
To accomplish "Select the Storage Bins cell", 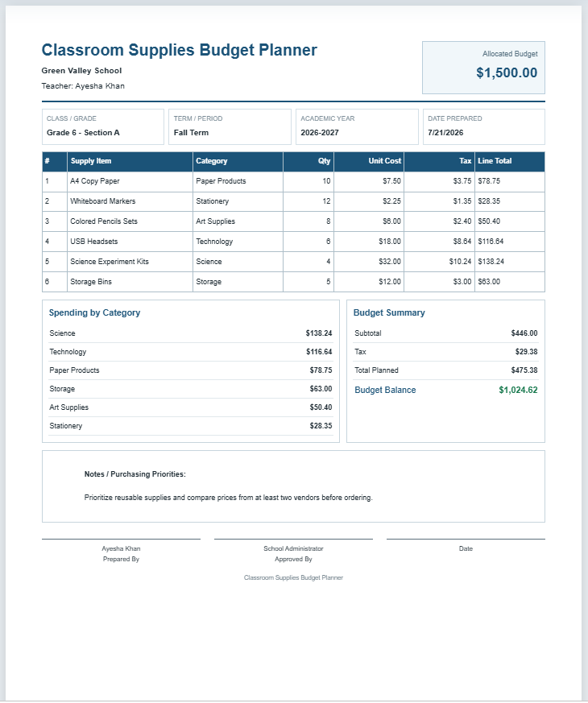I will (130, 282).
